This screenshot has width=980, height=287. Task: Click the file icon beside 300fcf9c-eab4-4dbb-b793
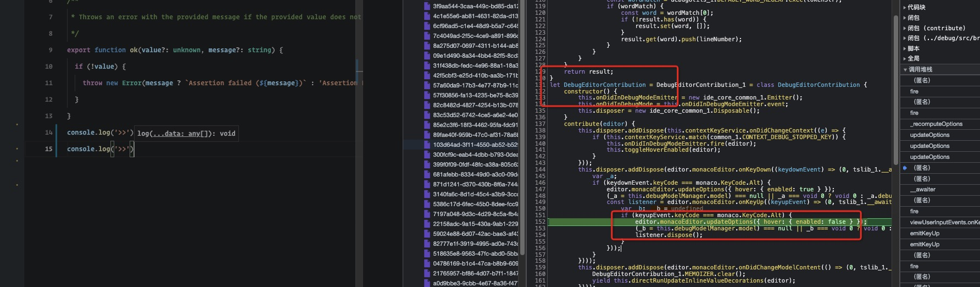click(427, 154)
